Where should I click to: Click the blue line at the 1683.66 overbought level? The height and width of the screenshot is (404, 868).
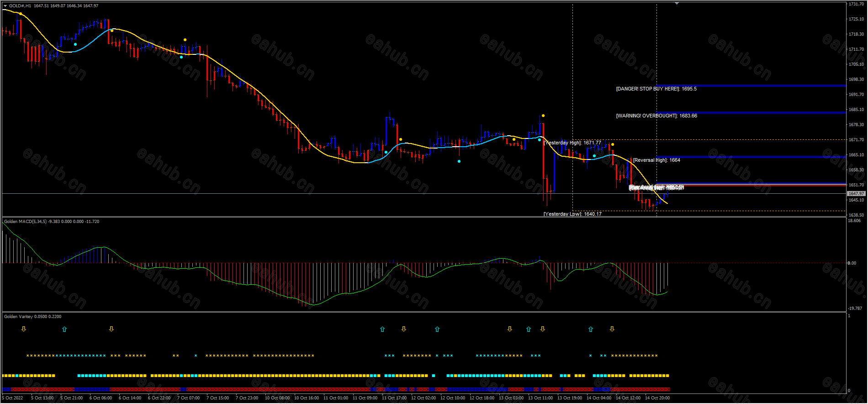(x=751, y=112)
